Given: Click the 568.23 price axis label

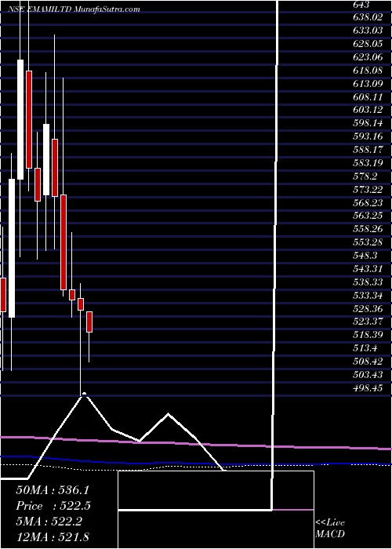Looking at the screenshot, I should point(368,202).
